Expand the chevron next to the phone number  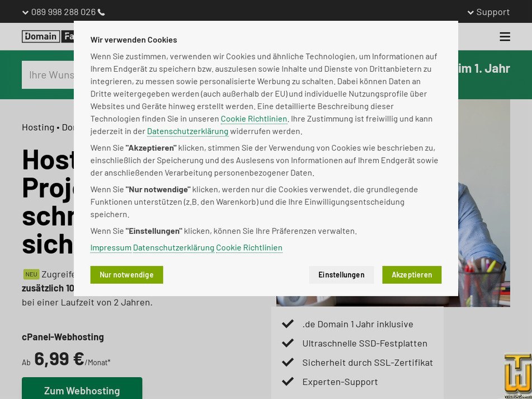click(x=25, y=12)
